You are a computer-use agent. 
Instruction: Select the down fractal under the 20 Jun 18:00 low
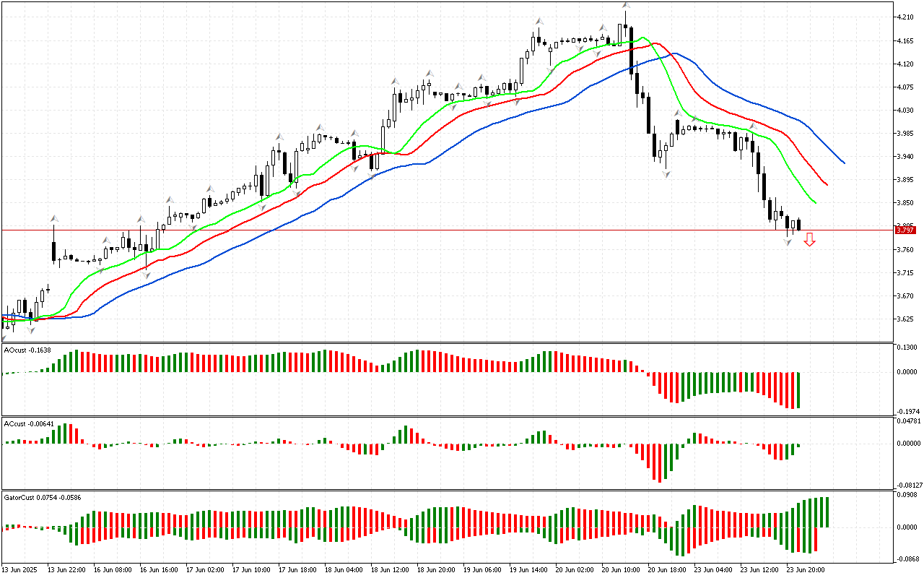click(x=666, y=175)
